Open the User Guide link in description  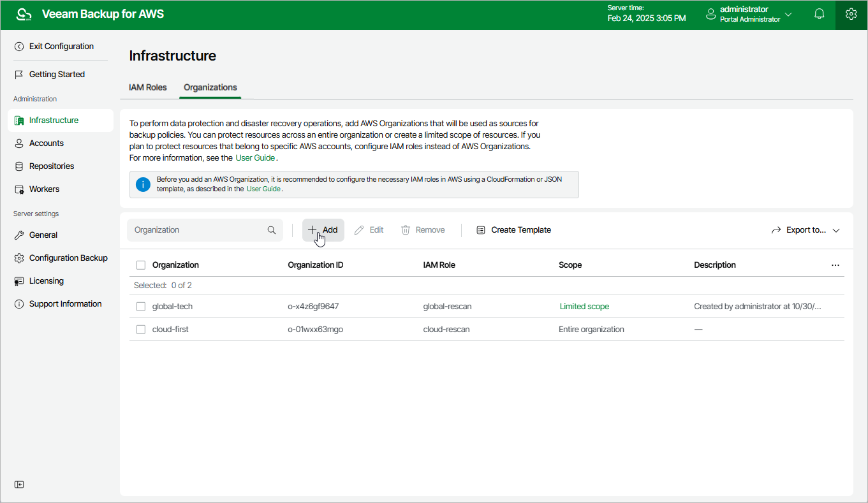[255, 158]
